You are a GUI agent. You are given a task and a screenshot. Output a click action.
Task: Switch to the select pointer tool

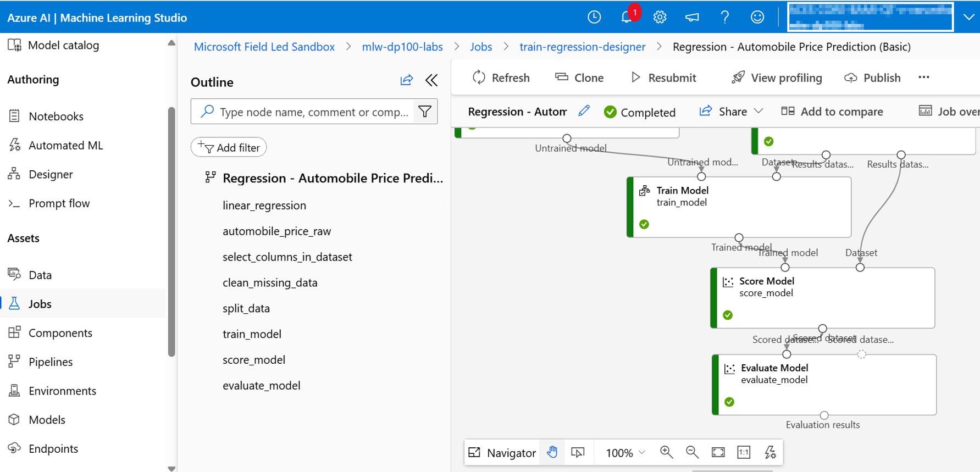(x=578, y=452)
